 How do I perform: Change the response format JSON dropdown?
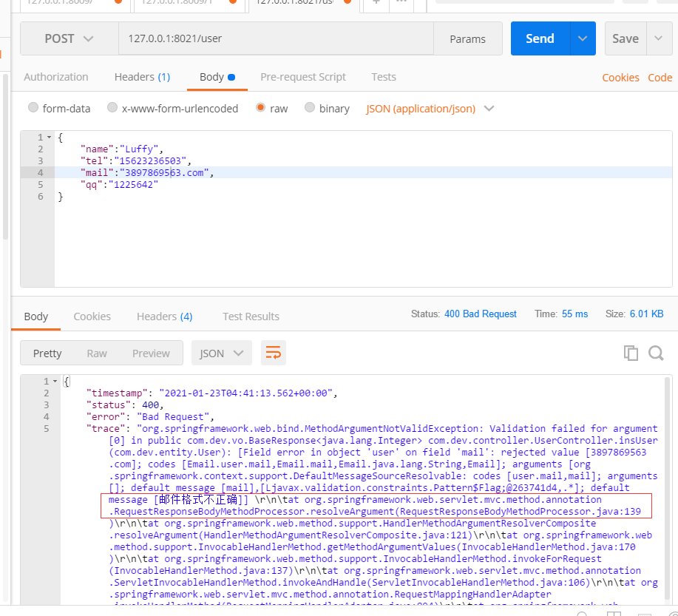click(221, 353)
